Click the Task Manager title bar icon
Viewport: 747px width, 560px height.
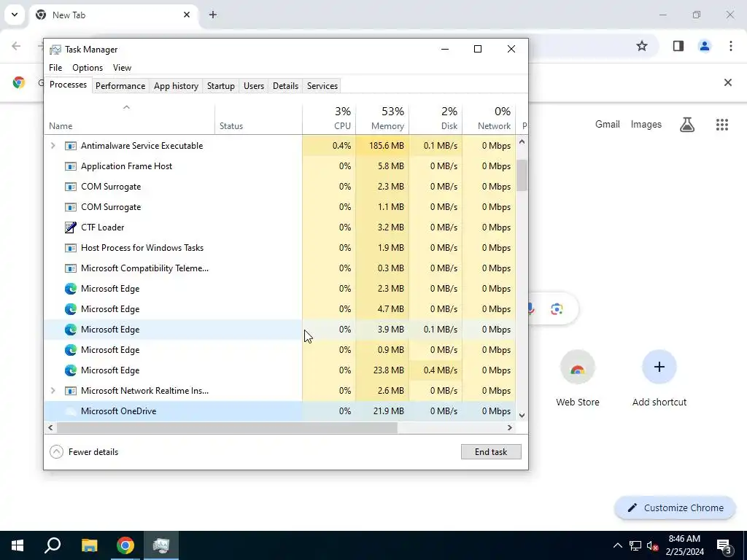pyautogui.click(x=55, y=50)
